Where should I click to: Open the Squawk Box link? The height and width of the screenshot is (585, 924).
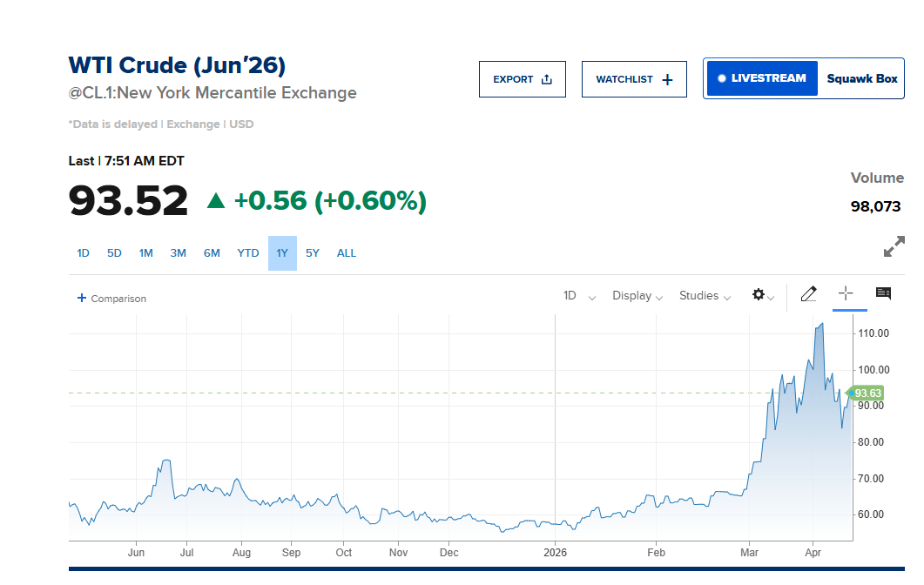point(861,78)
